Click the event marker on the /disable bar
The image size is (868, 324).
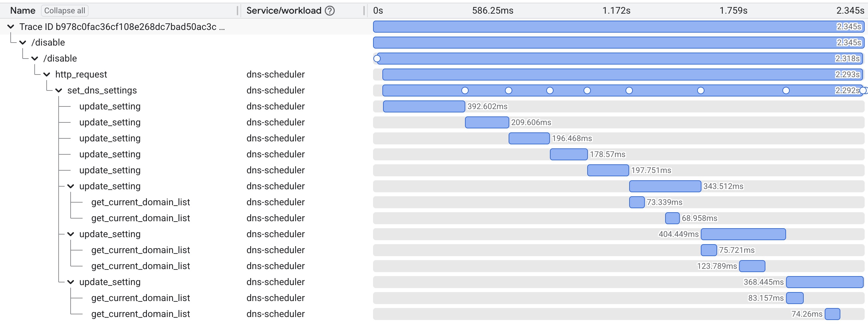tap(377, 59)
